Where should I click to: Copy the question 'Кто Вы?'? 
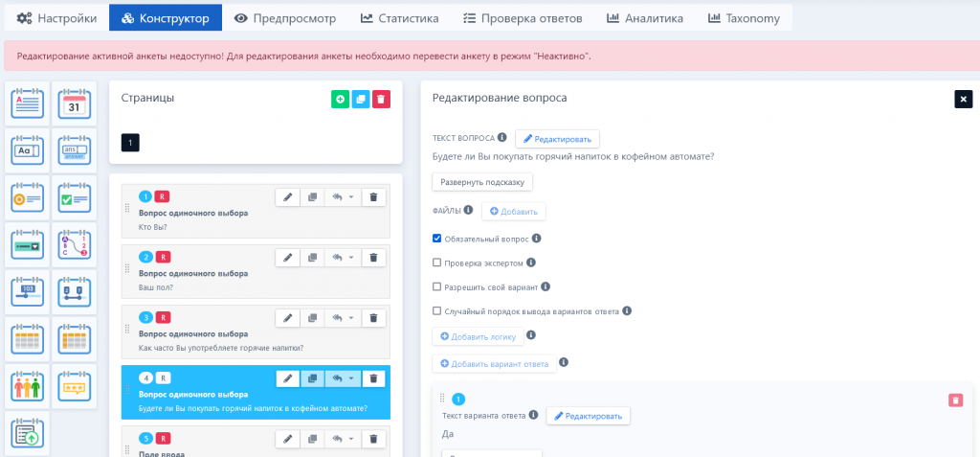pyautogui.click(x=313, y=197)
